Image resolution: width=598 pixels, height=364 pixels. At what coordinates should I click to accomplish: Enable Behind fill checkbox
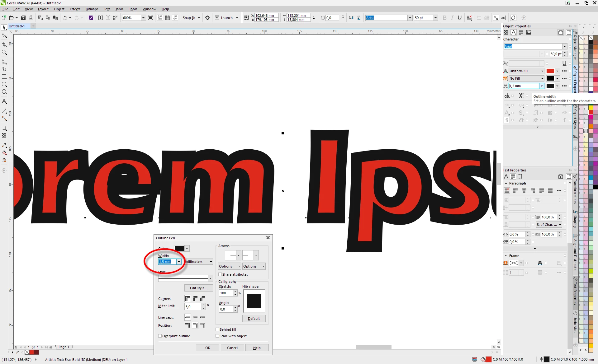[217, 329]
